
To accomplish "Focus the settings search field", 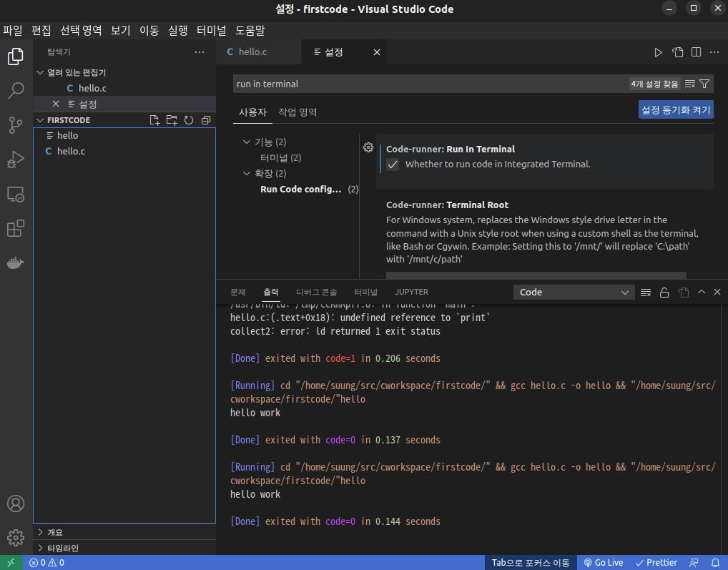I will click(x=430, y=84).
